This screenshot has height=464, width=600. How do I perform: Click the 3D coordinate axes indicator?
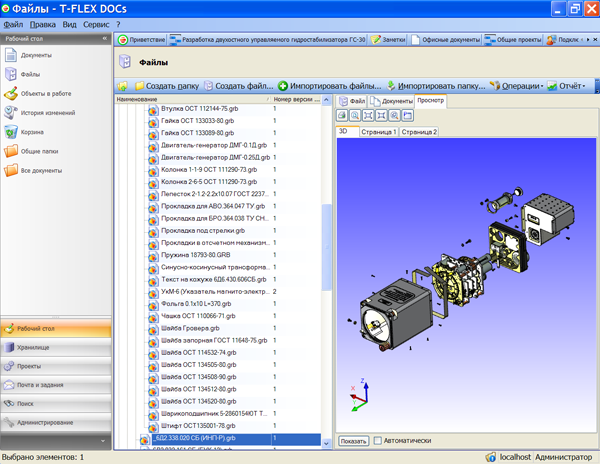[x=360, y=395]
